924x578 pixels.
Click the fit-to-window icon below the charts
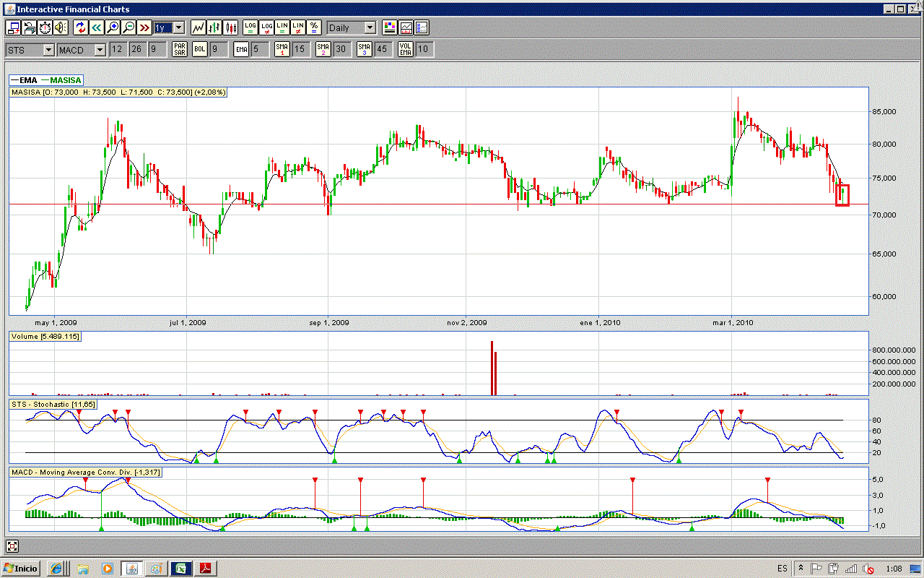[12, 546]
